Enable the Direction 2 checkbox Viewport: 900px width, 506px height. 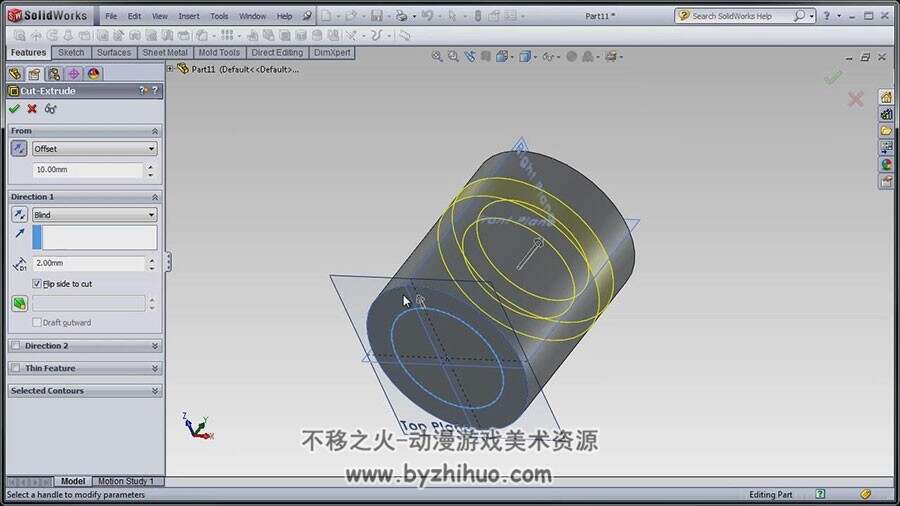coord(15,346)
